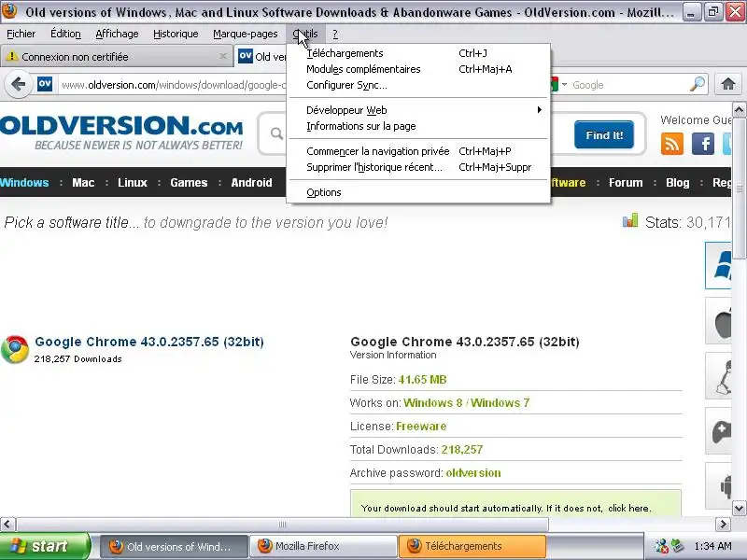Select the Linux penguin sidebar icon
Screen dimensions: 747x560
click(x=719, y=376)
